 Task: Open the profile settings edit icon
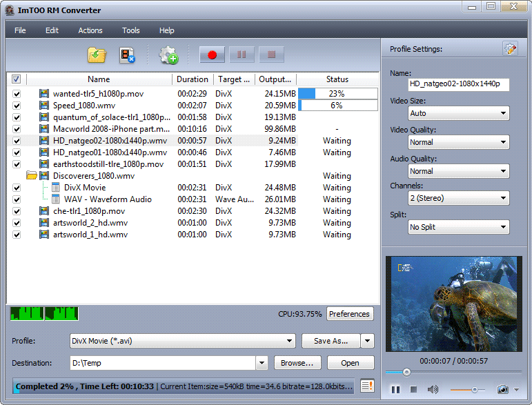pos(510,49)
